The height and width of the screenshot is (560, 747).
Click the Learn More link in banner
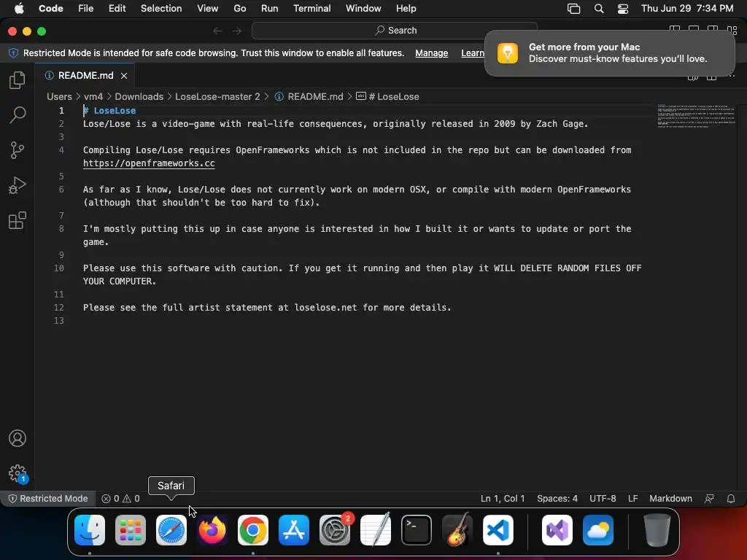(x=473, y=53)
